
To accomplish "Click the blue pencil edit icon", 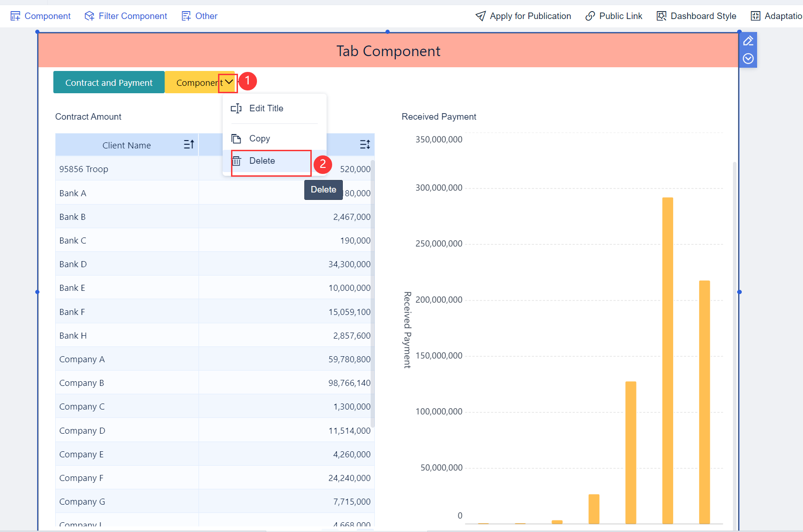I will (x=747, y=41).
